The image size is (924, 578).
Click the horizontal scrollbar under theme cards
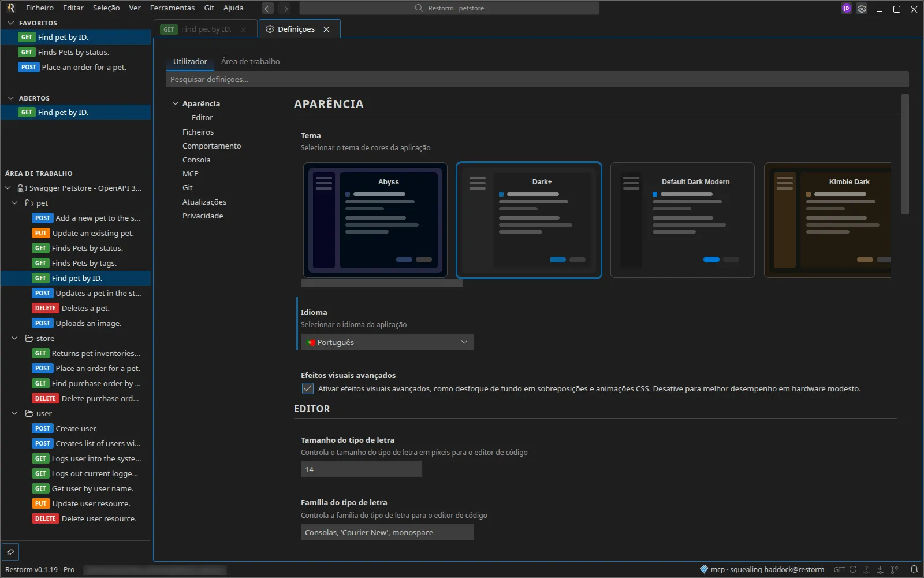382,283
